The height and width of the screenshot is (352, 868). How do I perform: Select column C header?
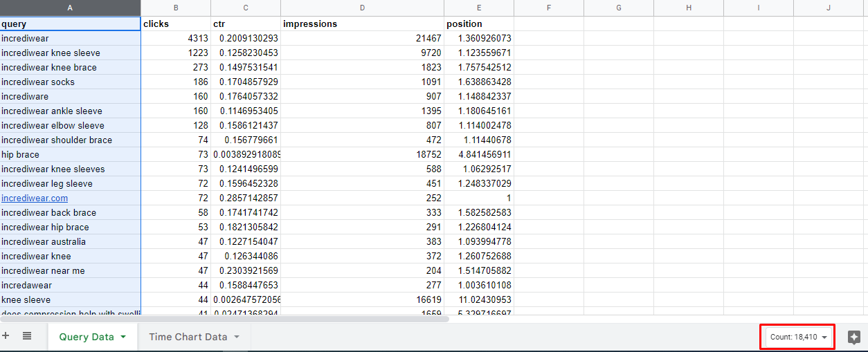pos(246,8)
